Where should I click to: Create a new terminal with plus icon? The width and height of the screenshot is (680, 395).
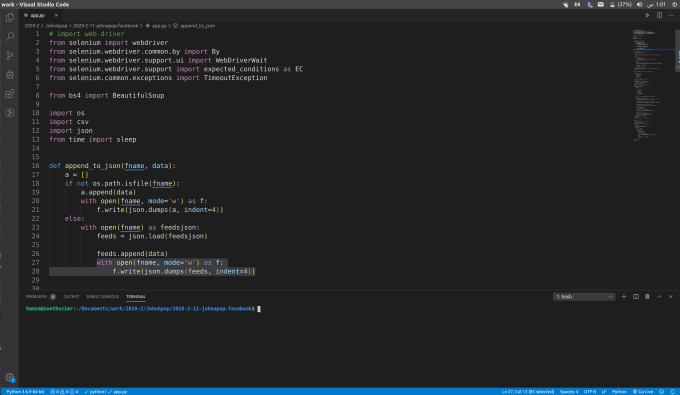click(624, 297)
